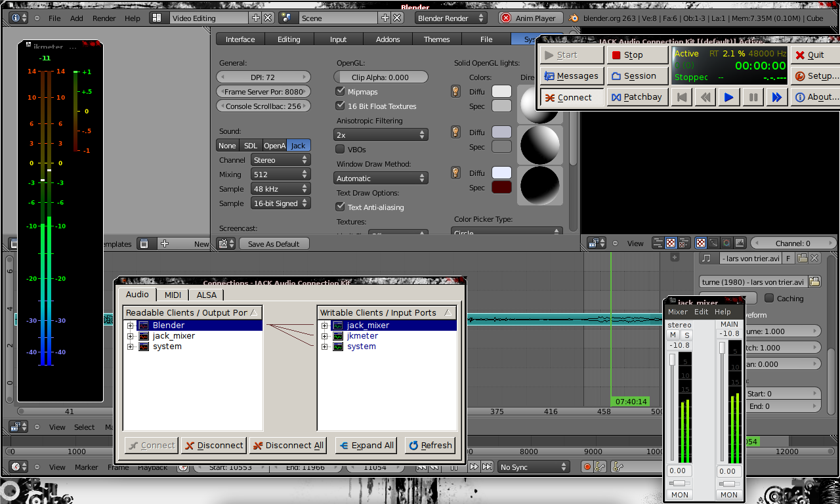Image resolution: width=840 pixels, height=504 pixels.
Task: Toggle the Mipmaps checkbox
Action: click(340, 92)
